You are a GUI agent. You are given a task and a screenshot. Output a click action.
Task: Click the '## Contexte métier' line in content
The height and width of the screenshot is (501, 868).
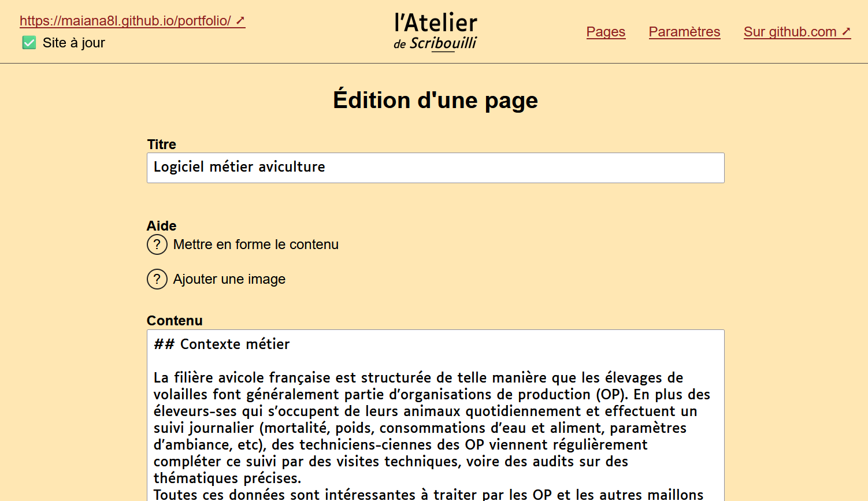coord(222,344)
